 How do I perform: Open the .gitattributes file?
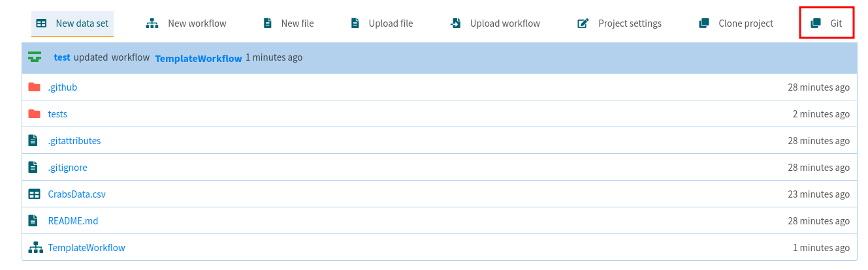click(74, 141)
